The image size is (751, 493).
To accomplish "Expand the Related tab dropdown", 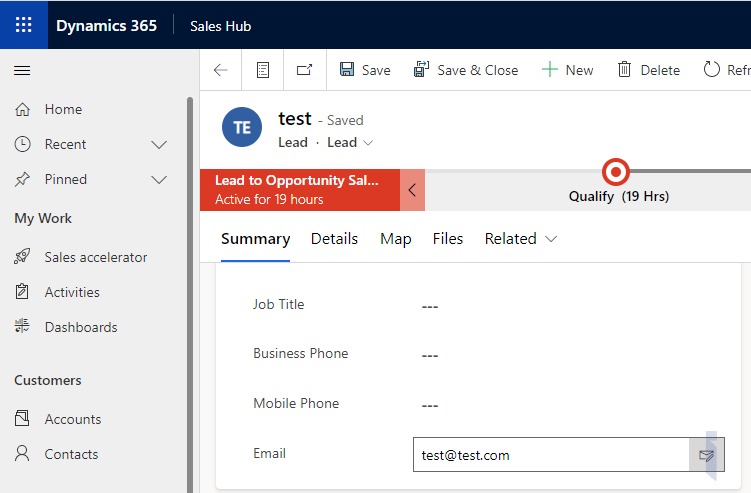I will [521, 239].
